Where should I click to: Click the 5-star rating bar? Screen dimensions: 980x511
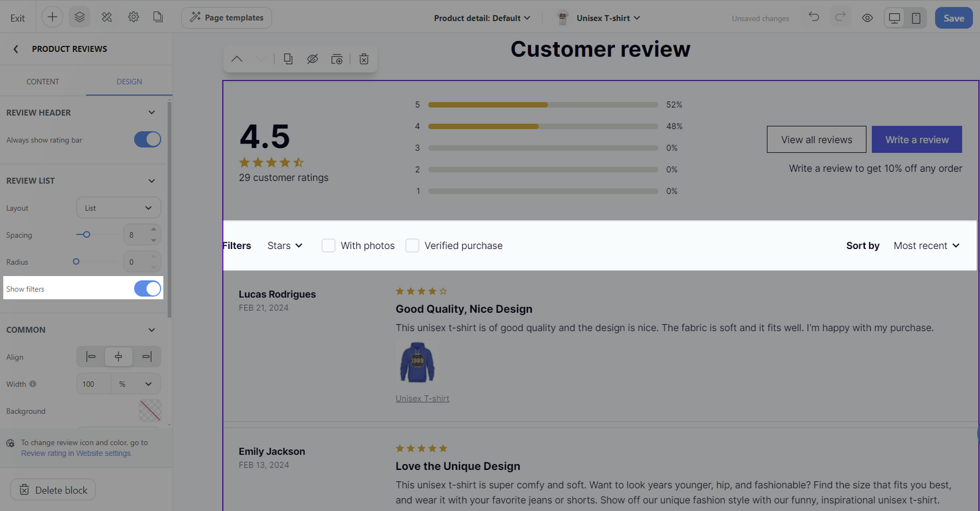(543, 105)
